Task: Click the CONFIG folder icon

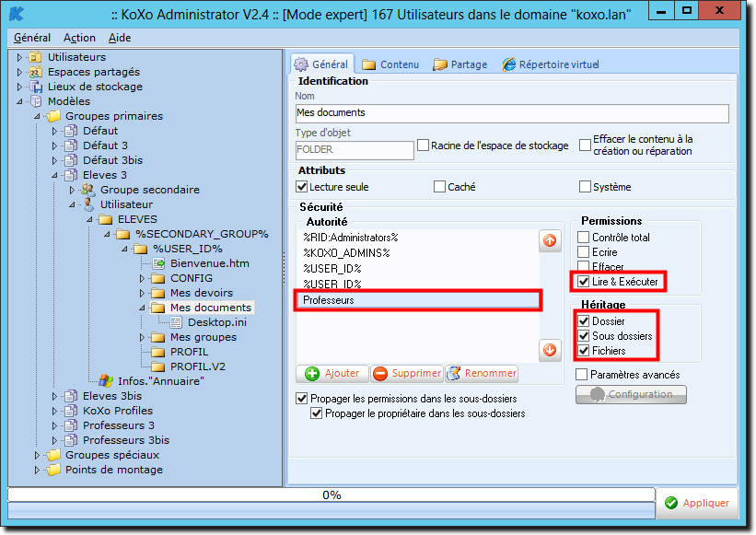Action: point(157,278)
